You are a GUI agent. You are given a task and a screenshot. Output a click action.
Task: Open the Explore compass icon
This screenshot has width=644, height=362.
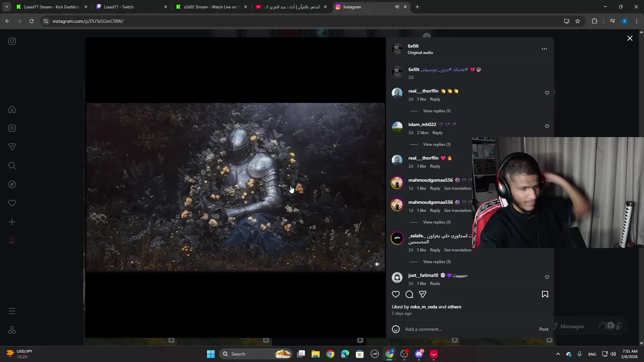point(12,185)
